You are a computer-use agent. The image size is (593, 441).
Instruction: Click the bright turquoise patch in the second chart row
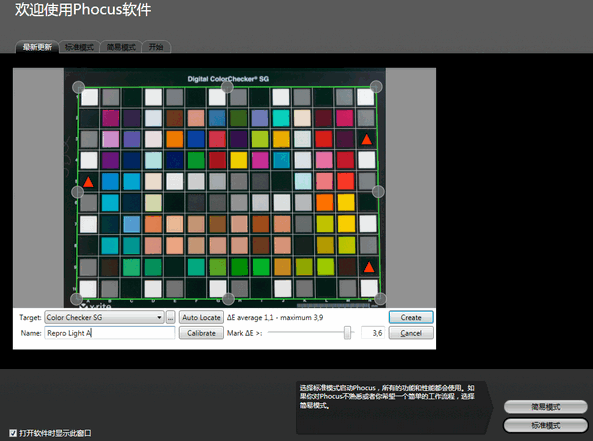point(281,118)
